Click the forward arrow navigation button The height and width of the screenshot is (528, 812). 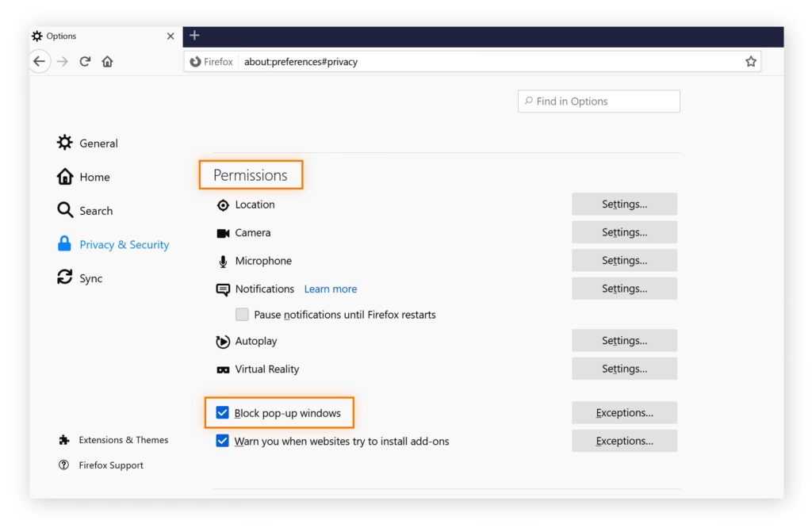(63, 61)
